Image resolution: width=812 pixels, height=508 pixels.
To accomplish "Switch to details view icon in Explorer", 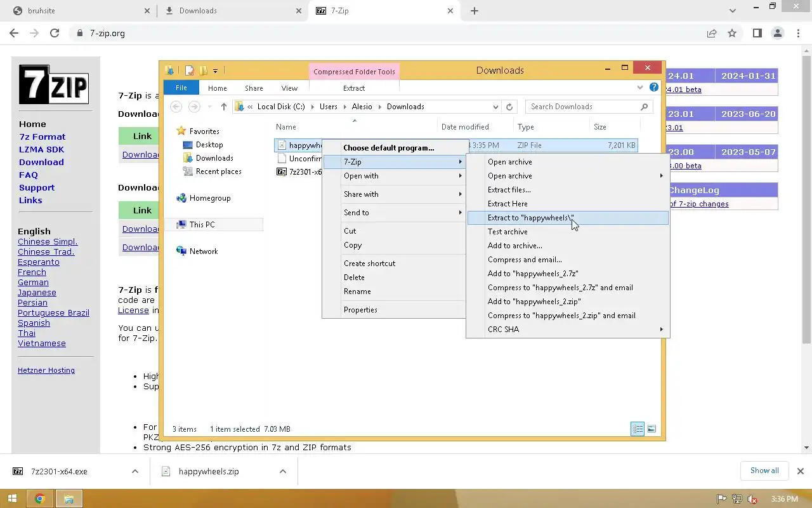I will (638, 429).
